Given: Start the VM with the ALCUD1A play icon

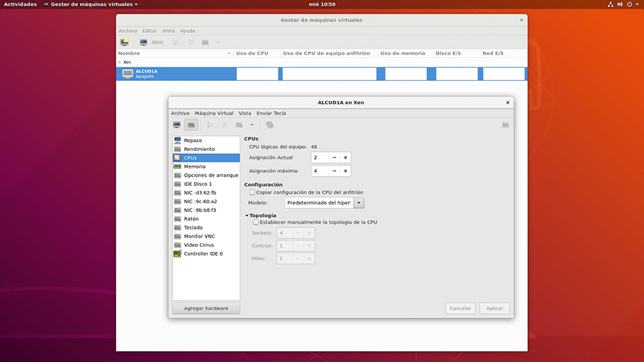Looking at the screenshot, I should [x=210, y=124].
